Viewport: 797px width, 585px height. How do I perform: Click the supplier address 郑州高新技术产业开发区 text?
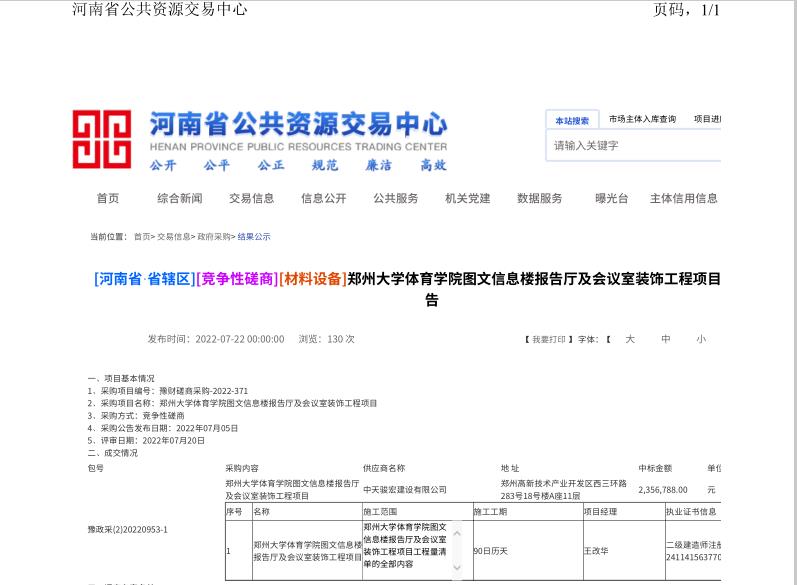pos(564,489)
